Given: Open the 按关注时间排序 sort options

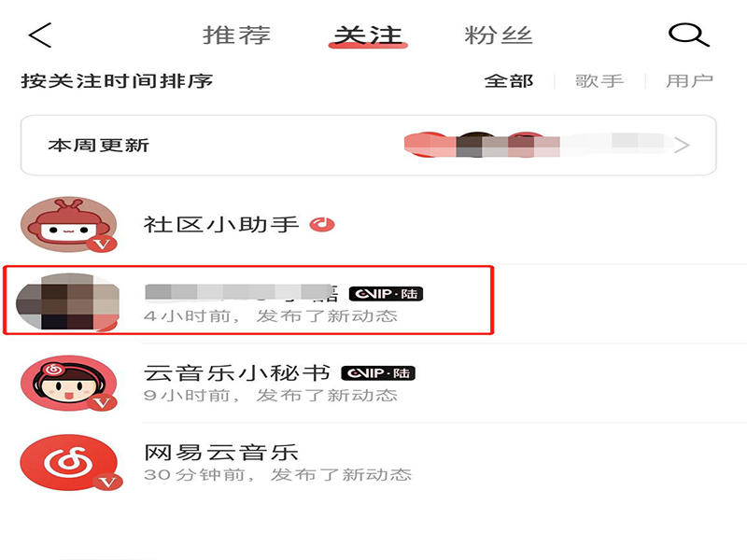Looking at the screenshot, I should pos(117,81).
